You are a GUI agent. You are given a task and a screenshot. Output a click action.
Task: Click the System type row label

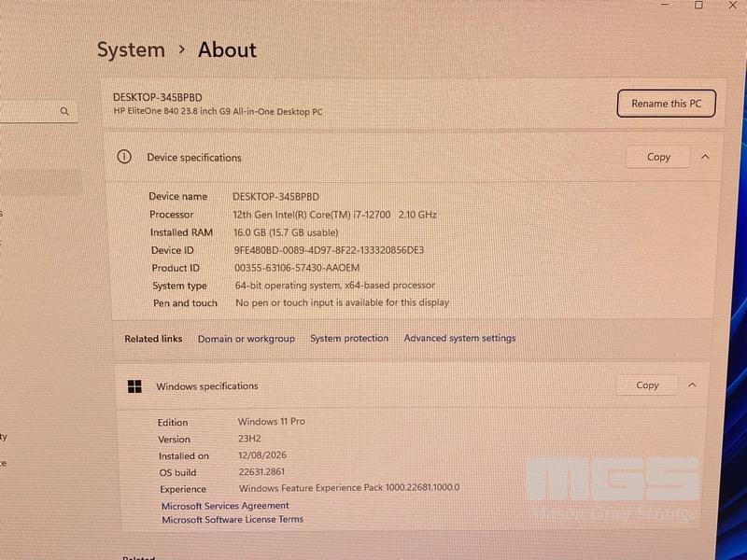[179, 286]
